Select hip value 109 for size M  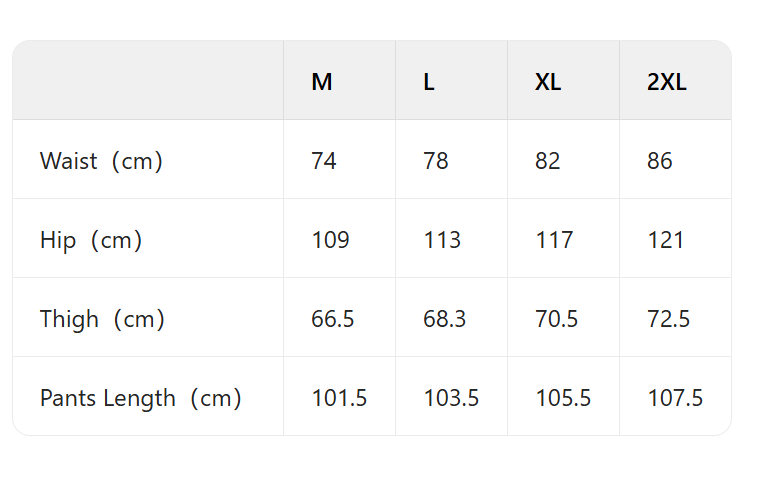tap(330, 240)
